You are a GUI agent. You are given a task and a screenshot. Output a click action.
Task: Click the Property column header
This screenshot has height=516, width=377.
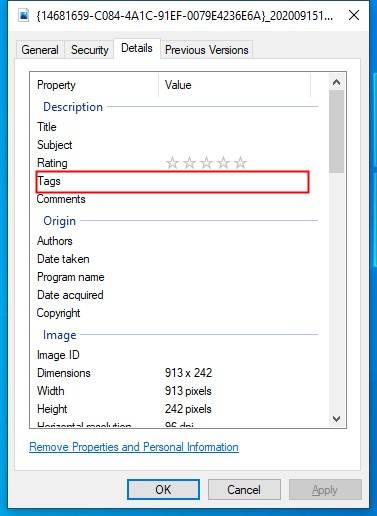(x=94, y=85)
